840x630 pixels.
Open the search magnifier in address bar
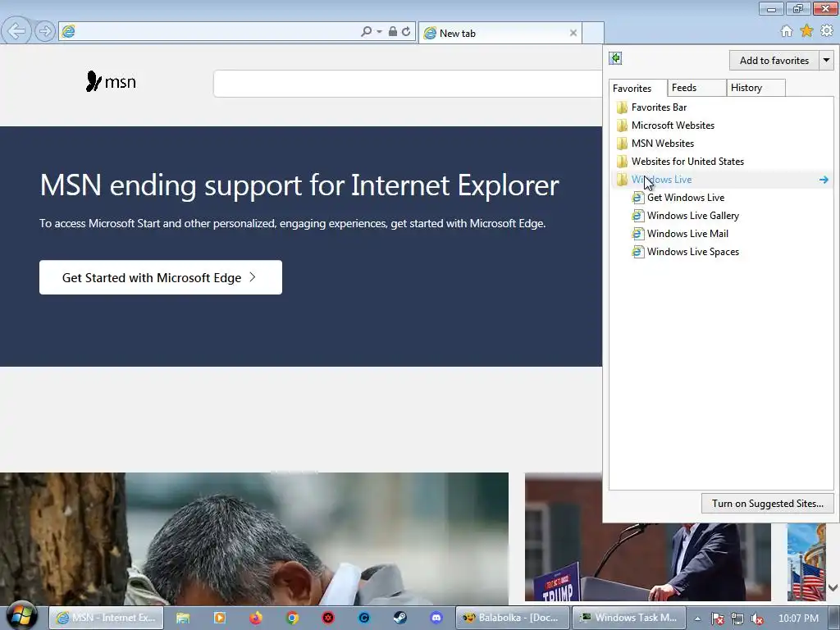coord(366,32)
